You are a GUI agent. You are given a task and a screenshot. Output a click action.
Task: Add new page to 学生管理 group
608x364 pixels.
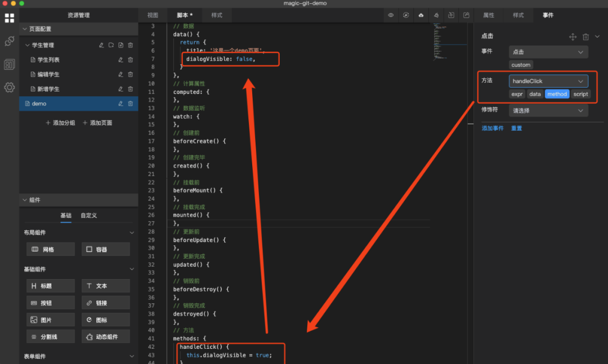point(120,45)
